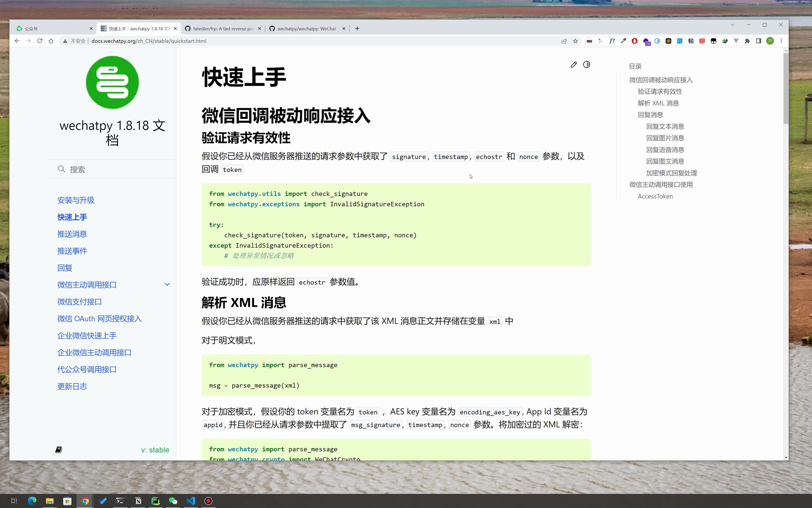The image size is (812, 508).
Task: Open the tab search dropdown arrow
Action: point(733,25)
